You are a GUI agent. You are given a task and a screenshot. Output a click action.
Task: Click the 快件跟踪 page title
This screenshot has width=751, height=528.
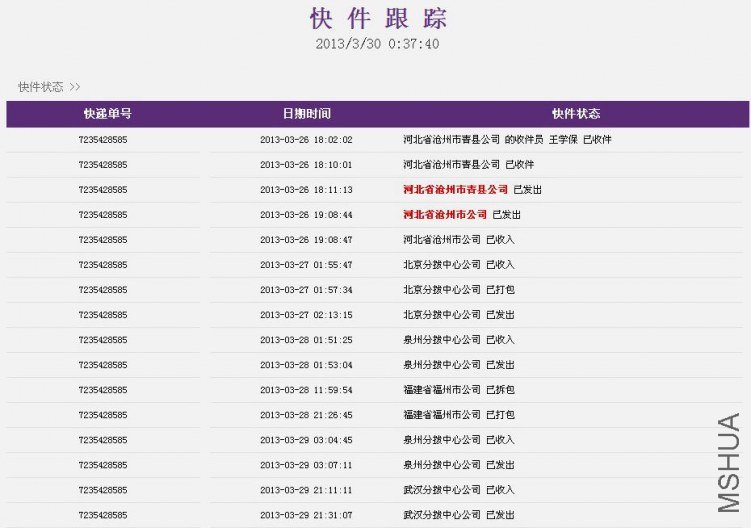pyautogui.click(x=378, y=19)
